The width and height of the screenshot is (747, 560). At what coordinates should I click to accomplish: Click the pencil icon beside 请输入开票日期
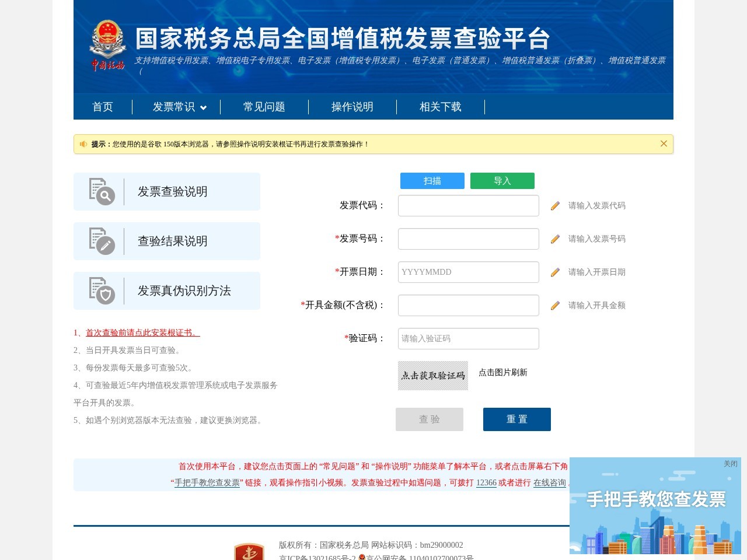[x=555, y=272]
